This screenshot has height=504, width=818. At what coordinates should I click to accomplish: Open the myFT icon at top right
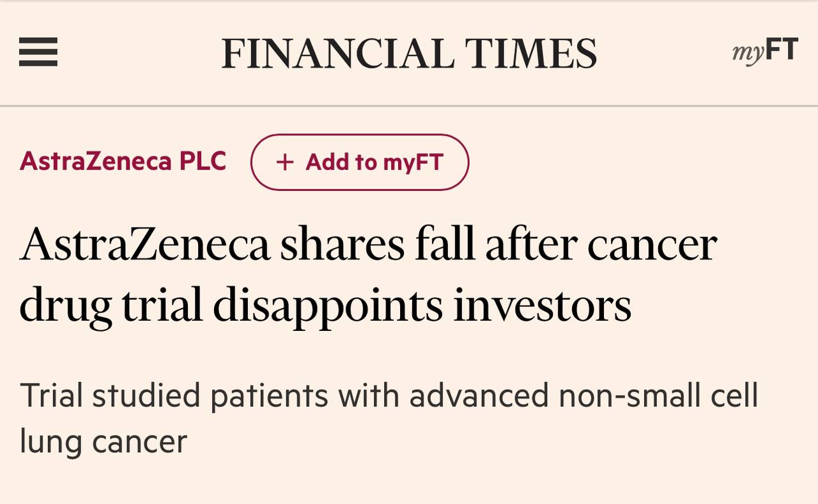(765, 52)
